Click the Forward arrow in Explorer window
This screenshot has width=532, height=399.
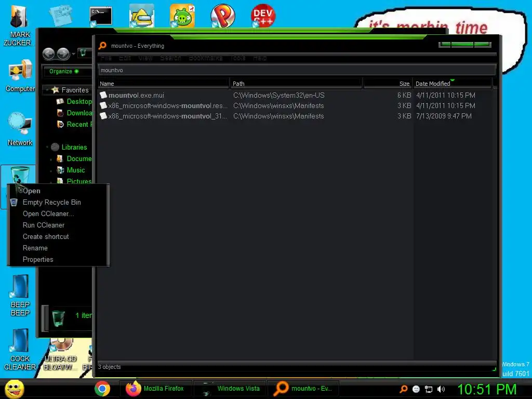point(63,54)
